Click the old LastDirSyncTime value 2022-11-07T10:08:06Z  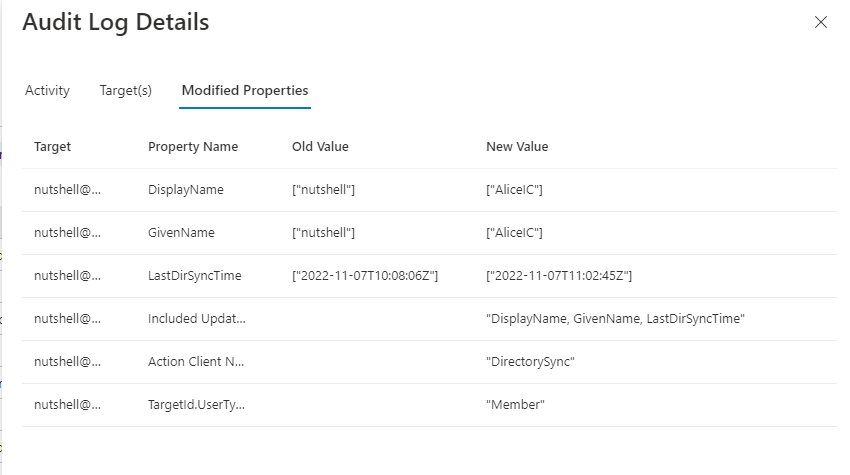point(365,276)
